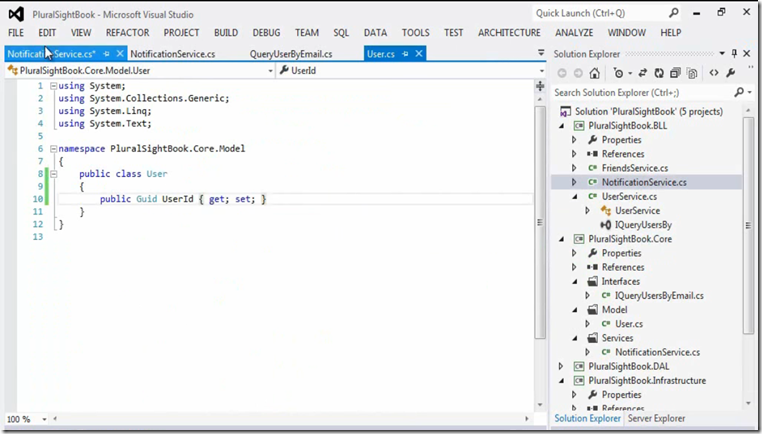Click the class icon beside PluralSightBook.Core.Model.User
The image size is (762, 434).
(13, 70)
